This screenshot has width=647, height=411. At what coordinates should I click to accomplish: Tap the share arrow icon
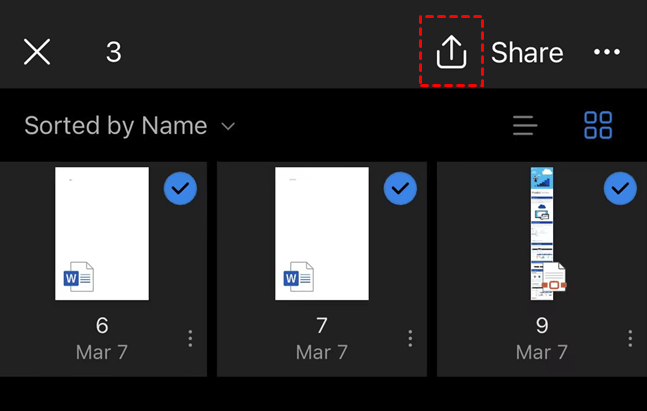452,52
